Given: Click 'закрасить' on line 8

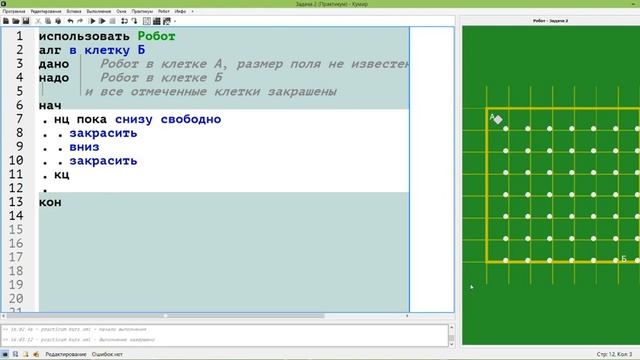Looking at the screenshot, I should tap(103, 133).
